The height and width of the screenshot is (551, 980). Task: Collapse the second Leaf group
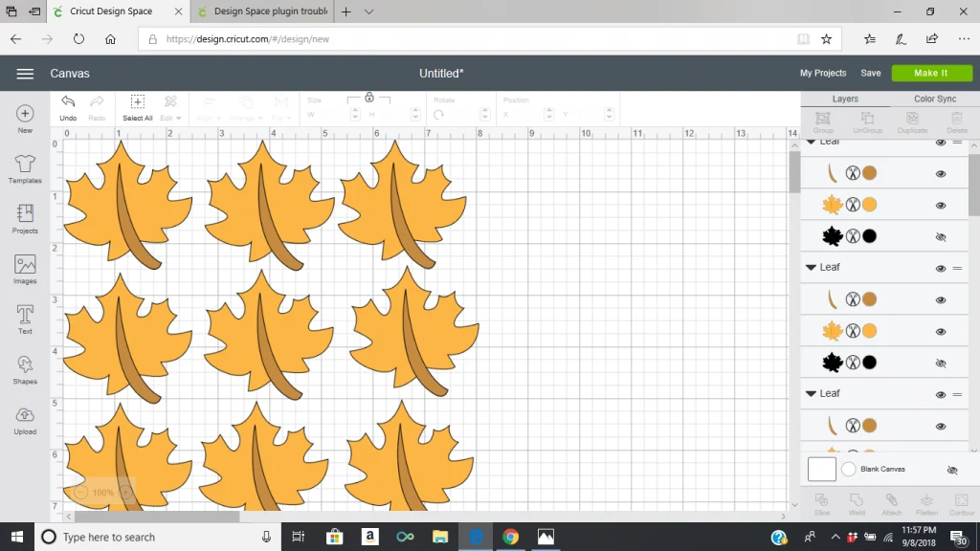pos(812,268)
